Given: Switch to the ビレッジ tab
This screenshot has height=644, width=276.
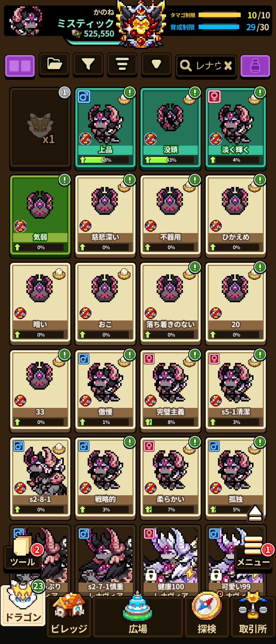Looking at the screenshot, I should tap(69, 616).
